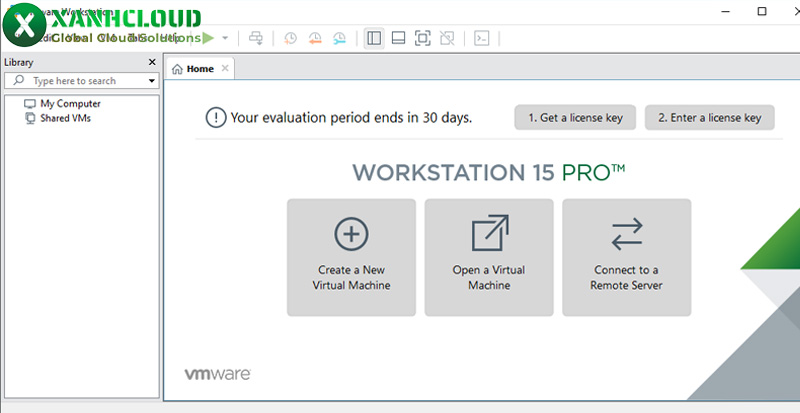This screenshot has width=800, height=413.
Task: Click the Unity mode toolbar icon
Action: [447, 38]
